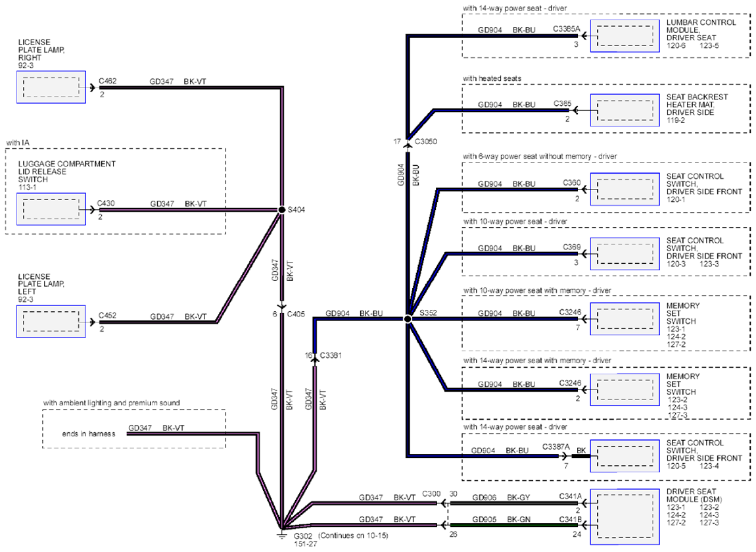The height and width of the screenshot is (552, 756).
Task: Click connector label C3050
Action: coord(426,141)
